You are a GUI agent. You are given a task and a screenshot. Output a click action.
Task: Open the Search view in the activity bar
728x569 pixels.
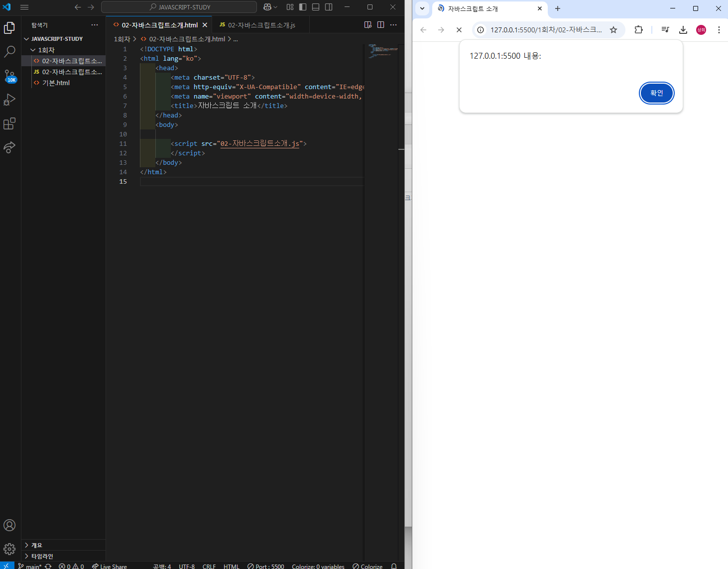pyautogui.click(x=9, y=51)
